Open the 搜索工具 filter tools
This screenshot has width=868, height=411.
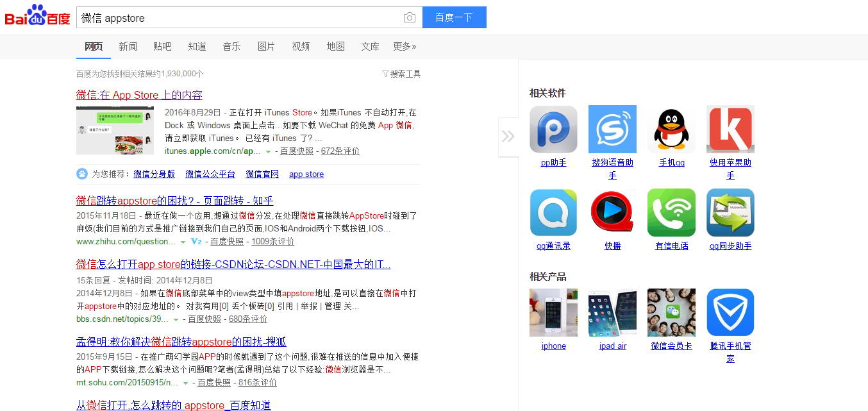pyautogui.click(x=401, y=74)
